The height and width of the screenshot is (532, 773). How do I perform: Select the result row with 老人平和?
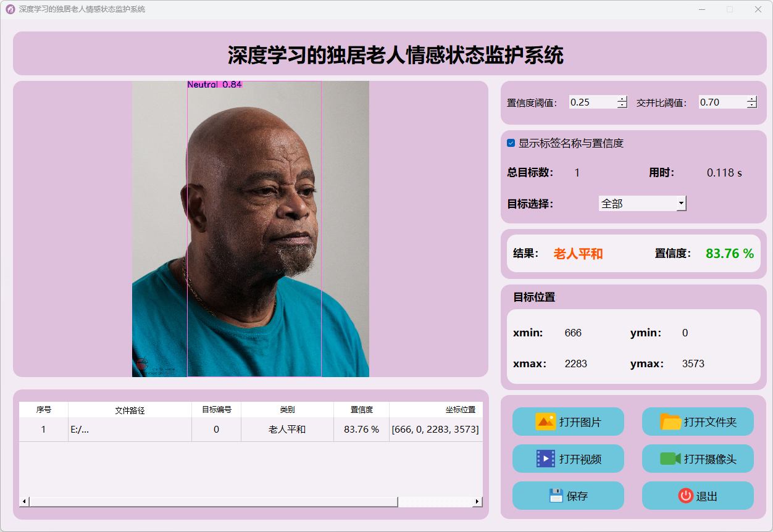click(x=287, y=430)
